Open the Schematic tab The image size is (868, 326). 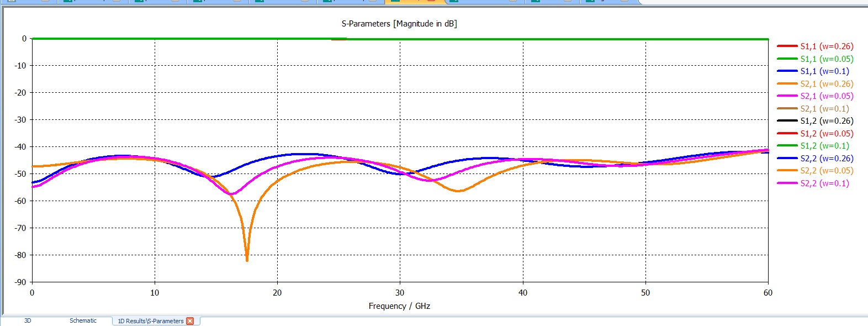[x=83, y=320]
